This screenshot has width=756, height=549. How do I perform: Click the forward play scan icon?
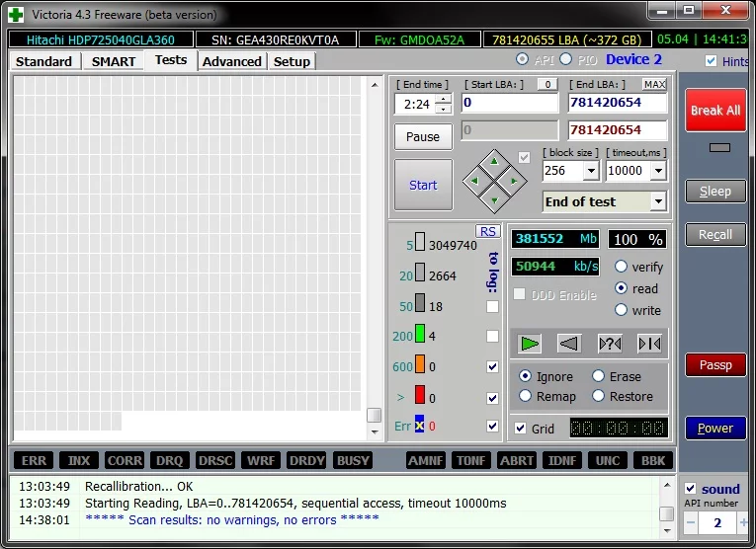coord(531,344)
